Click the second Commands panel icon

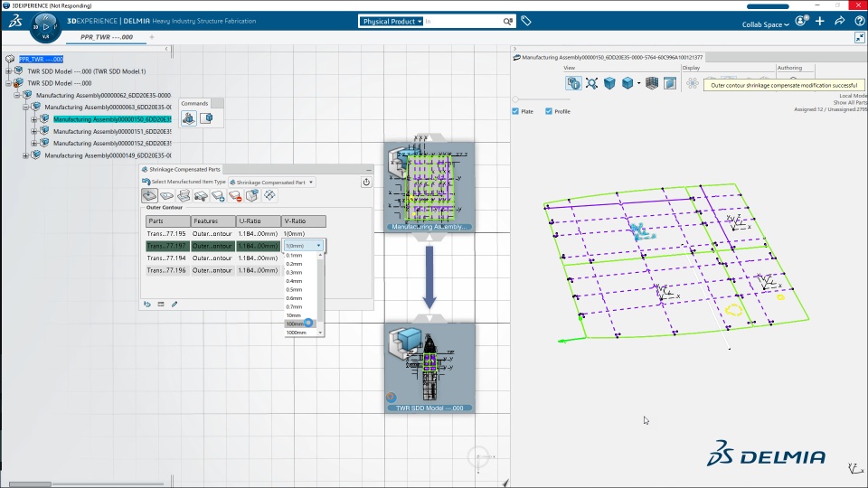click(x=206, y=117)
